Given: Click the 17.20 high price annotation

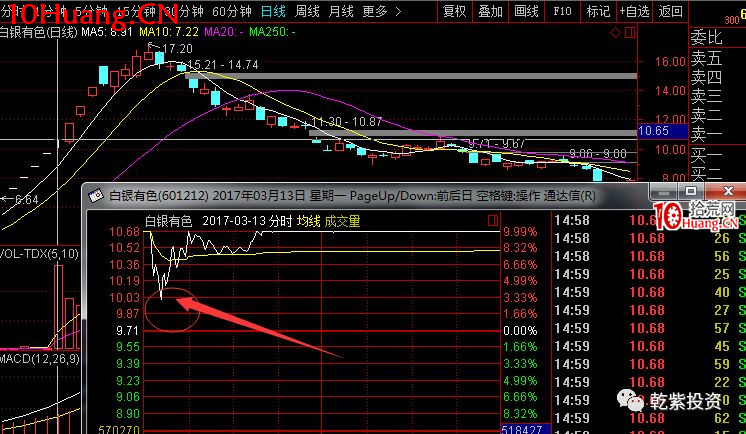Looking at the screenshot, I should point(177,49).
